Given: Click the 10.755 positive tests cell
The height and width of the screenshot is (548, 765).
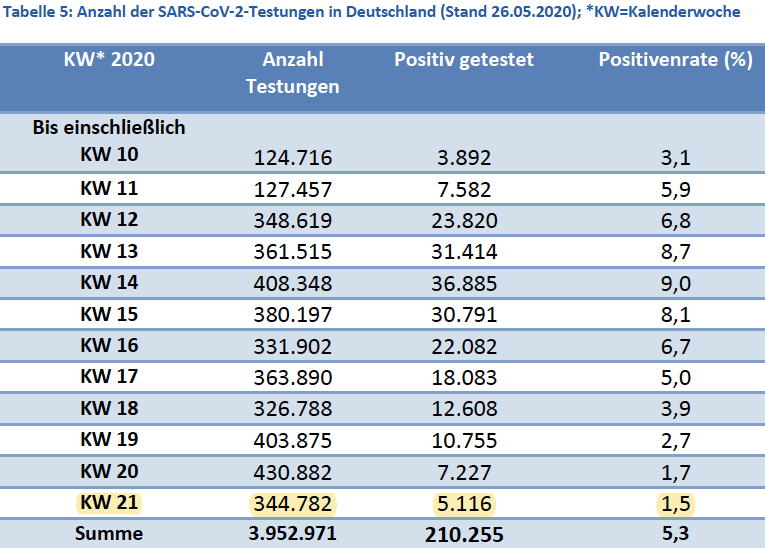Looking at the screenshot, I should click(464, 441).
